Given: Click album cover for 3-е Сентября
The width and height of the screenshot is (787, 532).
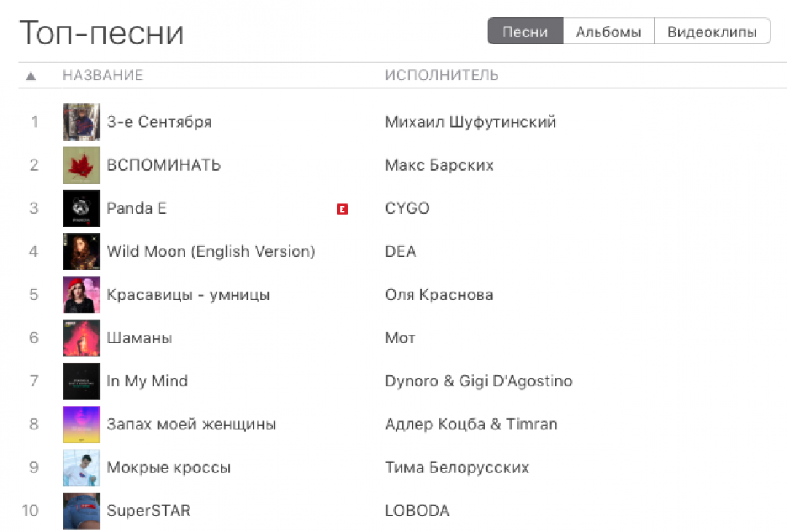Looking at the screenshot, I should (81, 122).
